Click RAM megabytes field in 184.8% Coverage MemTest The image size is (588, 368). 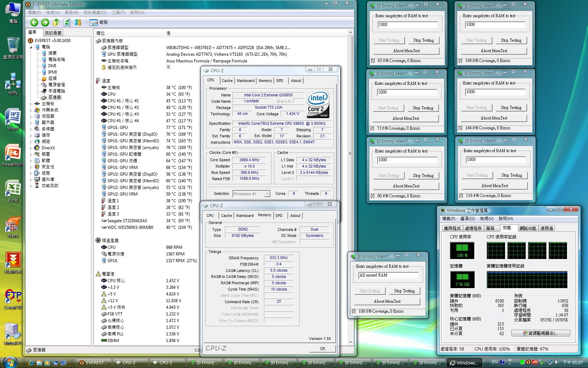coord(495,92)
